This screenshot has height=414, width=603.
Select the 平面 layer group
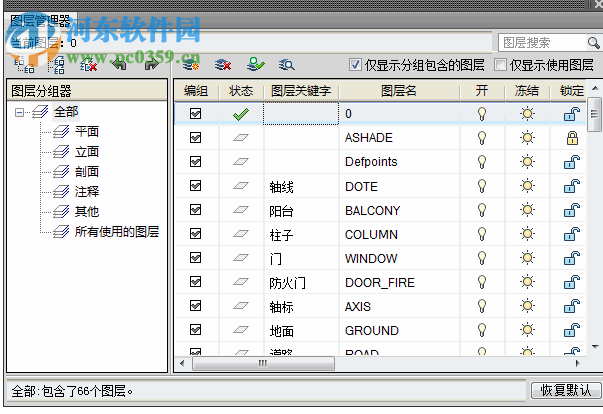87,132
